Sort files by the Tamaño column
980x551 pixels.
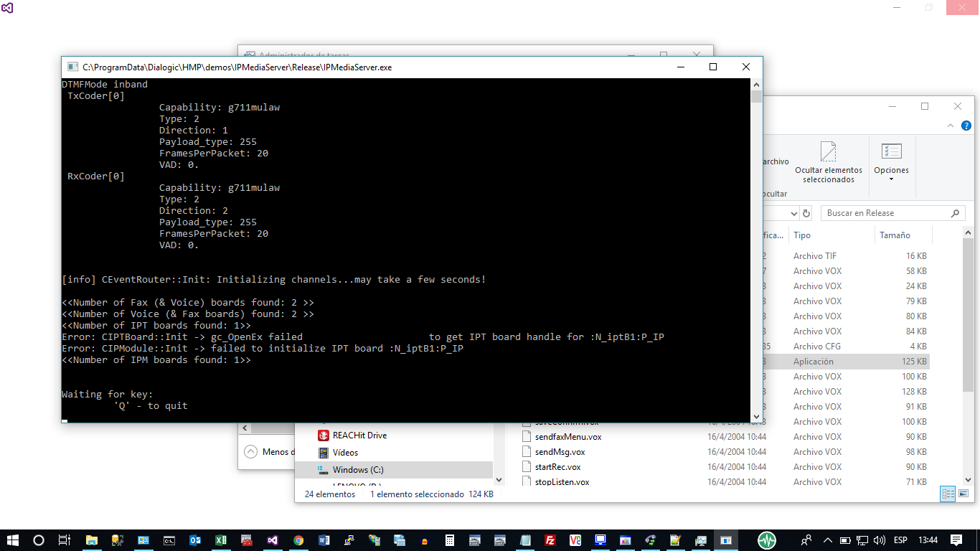point(895,235)
